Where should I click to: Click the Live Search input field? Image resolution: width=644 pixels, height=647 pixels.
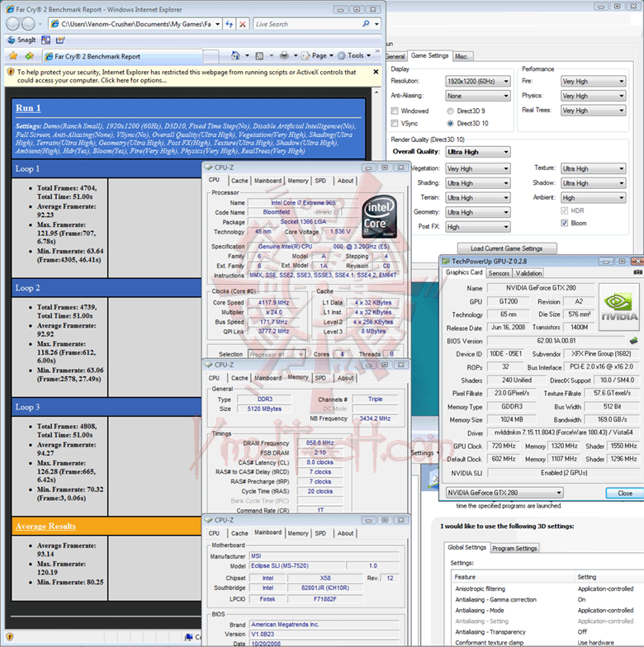(x=307, y=25)
